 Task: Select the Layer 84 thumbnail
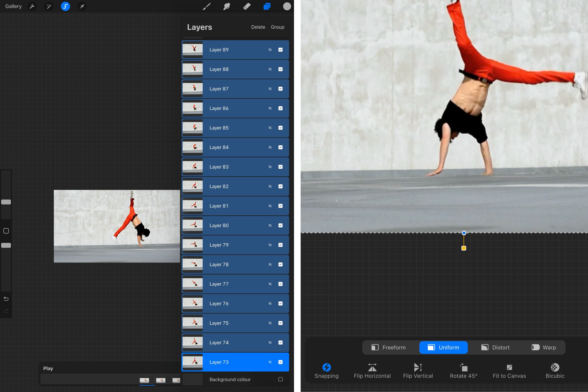193,147
